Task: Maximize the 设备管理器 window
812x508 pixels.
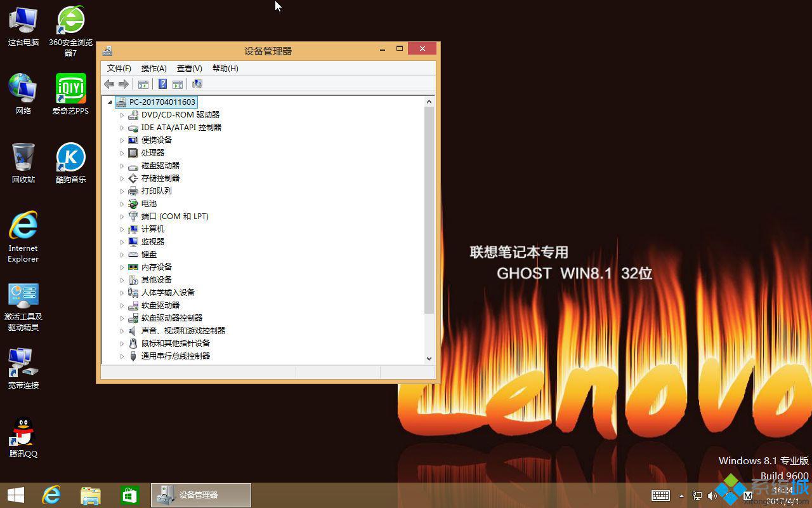Action: click(x=400, y=48)
